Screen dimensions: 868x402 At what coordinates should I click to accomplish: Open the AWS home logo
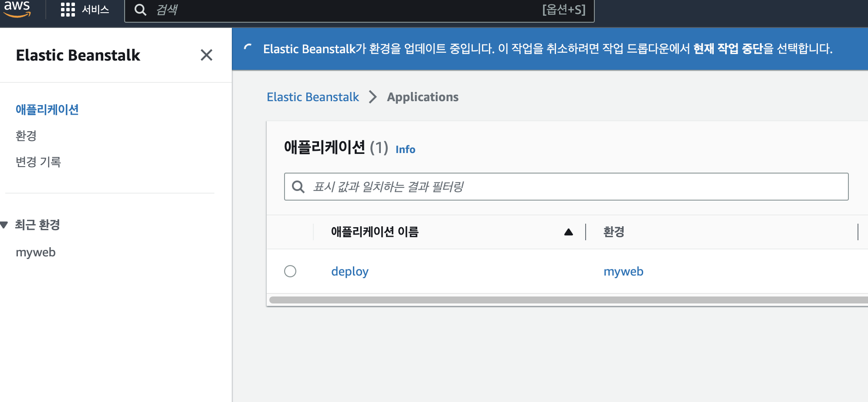(x=17, y=9)
